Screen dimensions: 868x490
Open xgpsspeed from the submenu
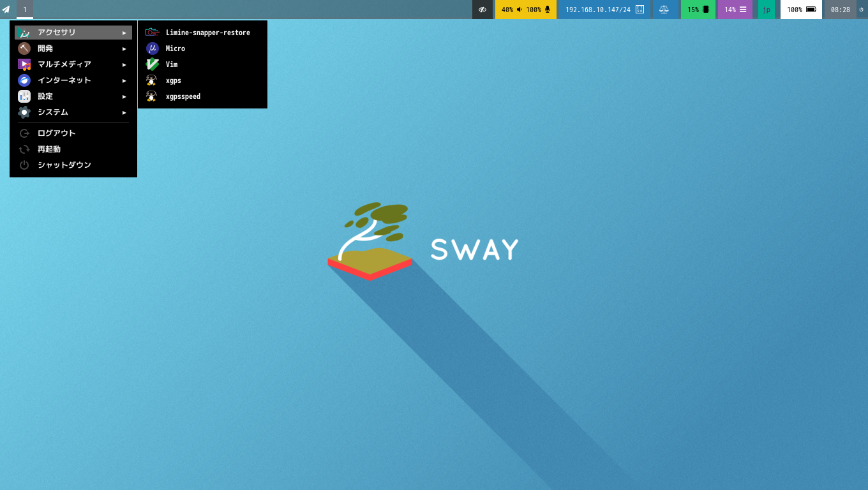pos(202,96)
